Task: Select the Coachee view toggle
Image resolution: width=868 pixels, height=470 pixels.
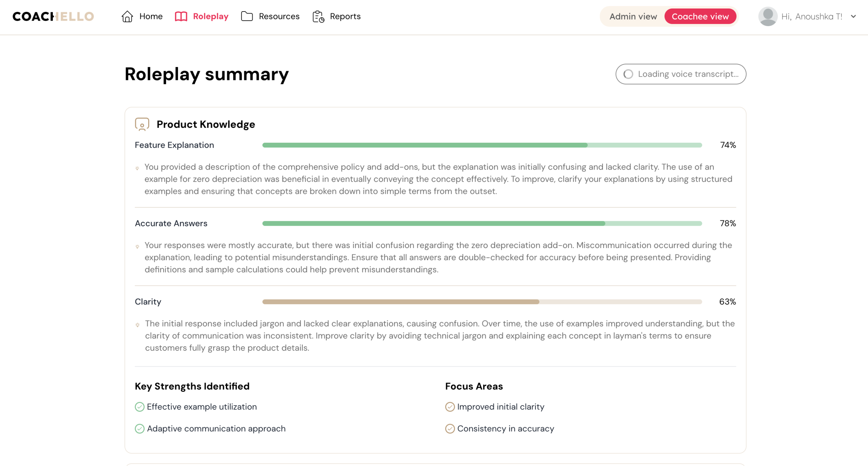Action: [x=700, y=16]
